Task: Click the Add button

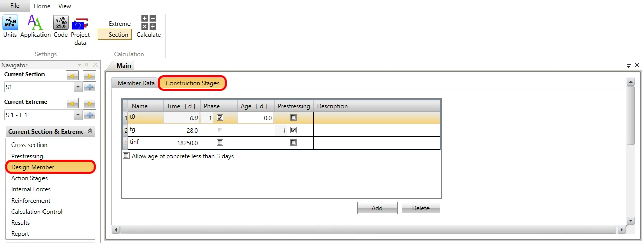Action: [377, 208]
